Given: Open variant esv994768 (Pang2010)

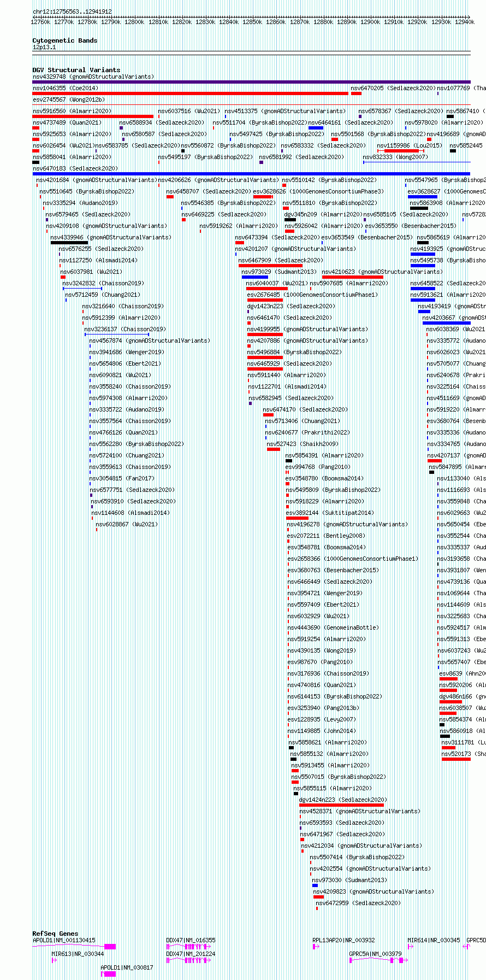Looking at the screenshot, I should [318, 467].
